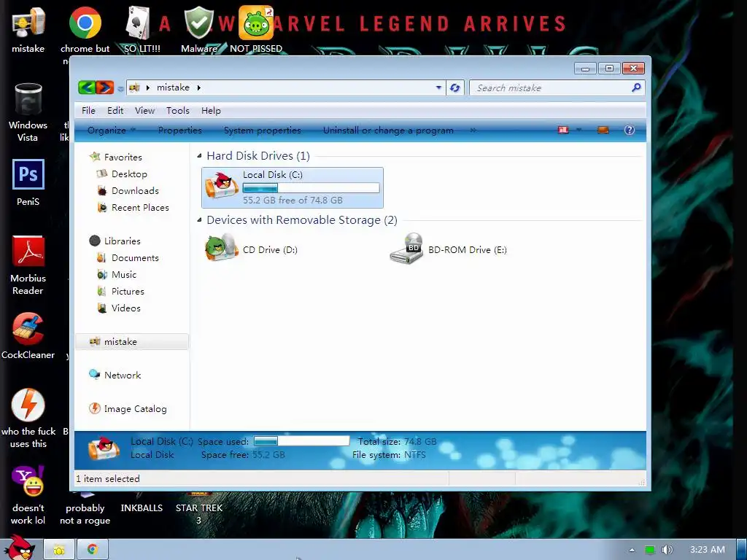Expand the arrow after 'mistake' breadcrumb

pos(198,87)
